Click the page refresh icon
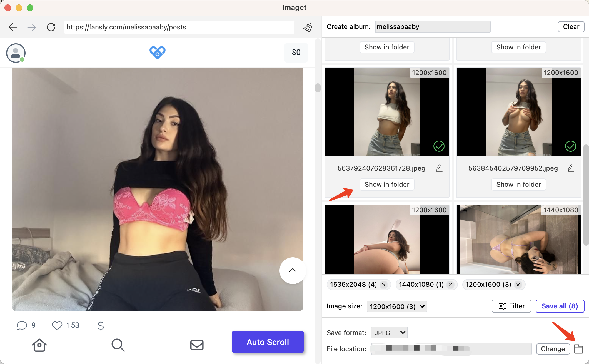The width and height of the screenshot is (589, 364). tap(51, 27)
